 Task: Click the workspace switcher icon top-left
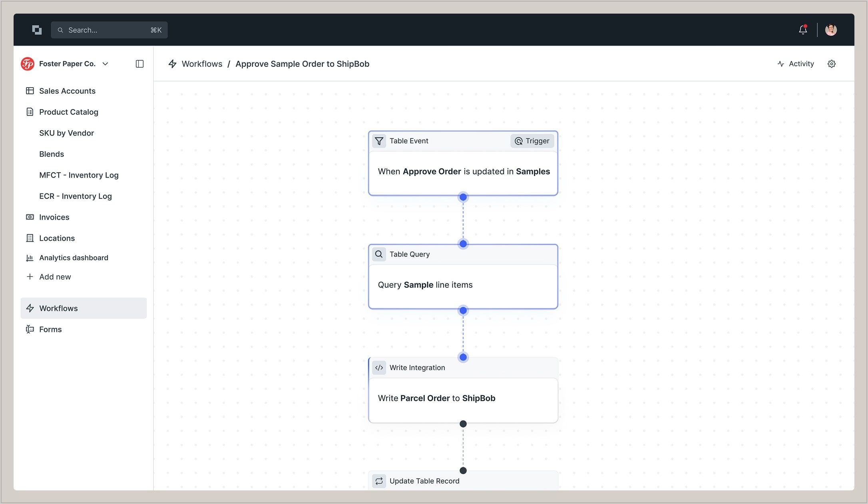37,30
